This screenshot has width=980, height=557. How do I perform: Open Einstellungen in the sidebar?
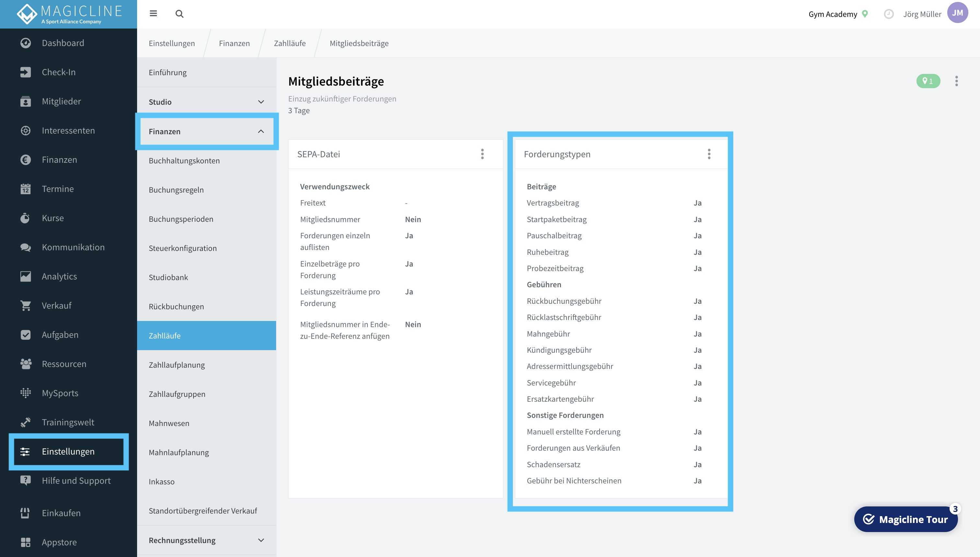[x=68, y=451]
